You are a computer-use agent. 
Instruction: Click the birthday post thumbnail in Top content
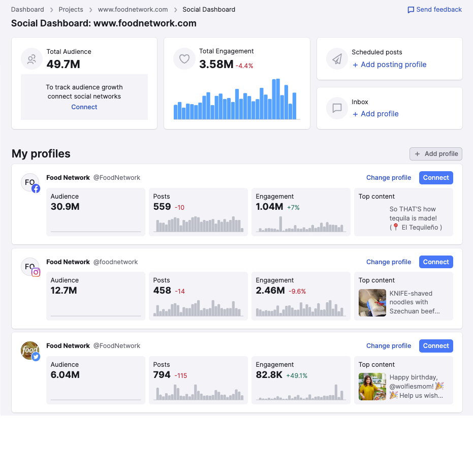372,387
